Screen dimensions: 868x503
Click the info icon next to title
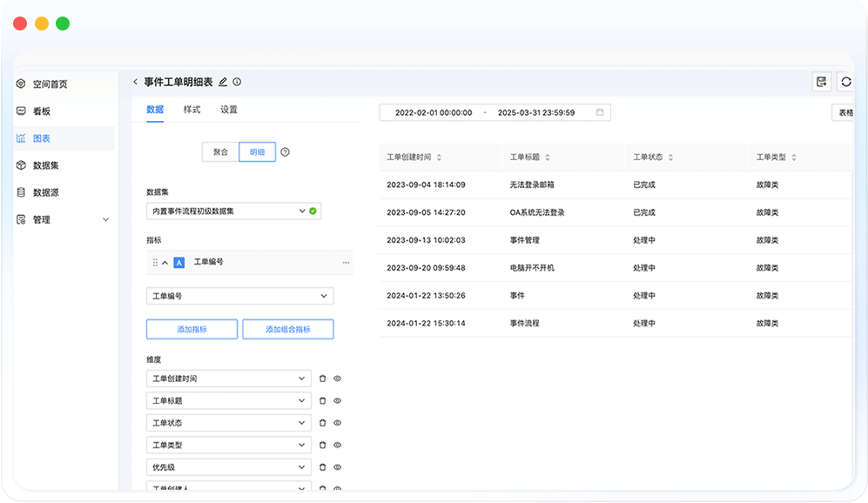pyautogui.click(x=237, y=82)
